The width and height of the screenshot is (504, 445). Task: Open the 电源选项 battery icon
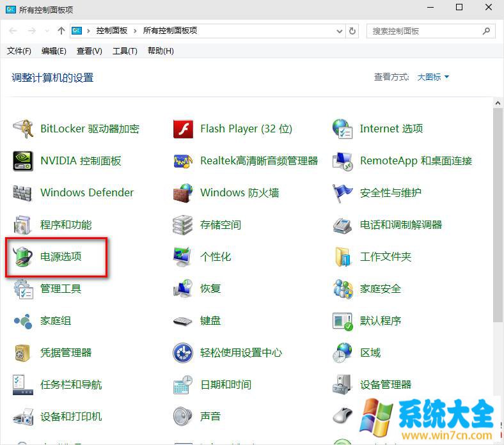pos(22,257)
